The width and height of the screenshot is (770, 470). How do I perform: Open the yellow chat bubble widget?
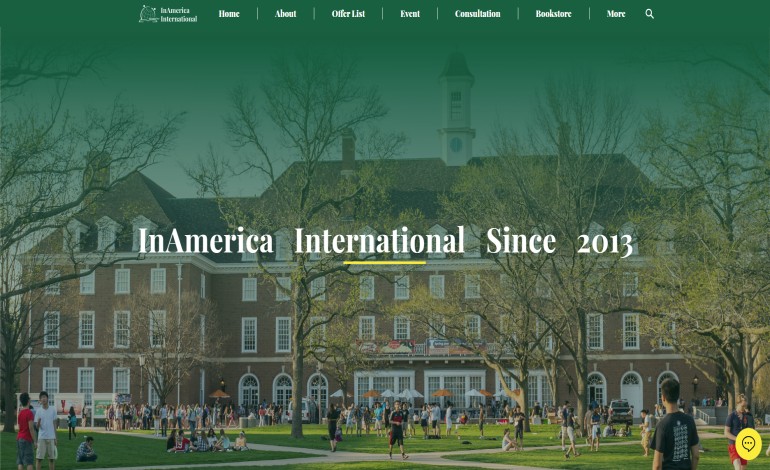(748, 444)
